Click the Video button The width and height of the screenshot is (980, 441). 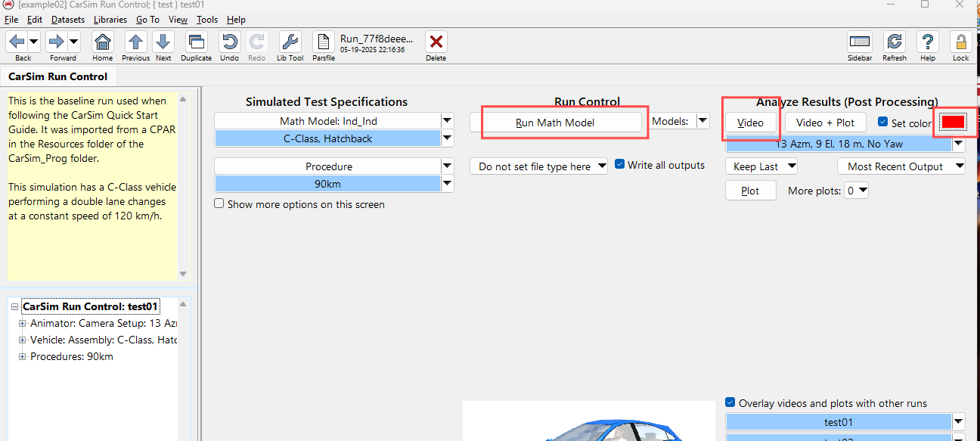751,123
